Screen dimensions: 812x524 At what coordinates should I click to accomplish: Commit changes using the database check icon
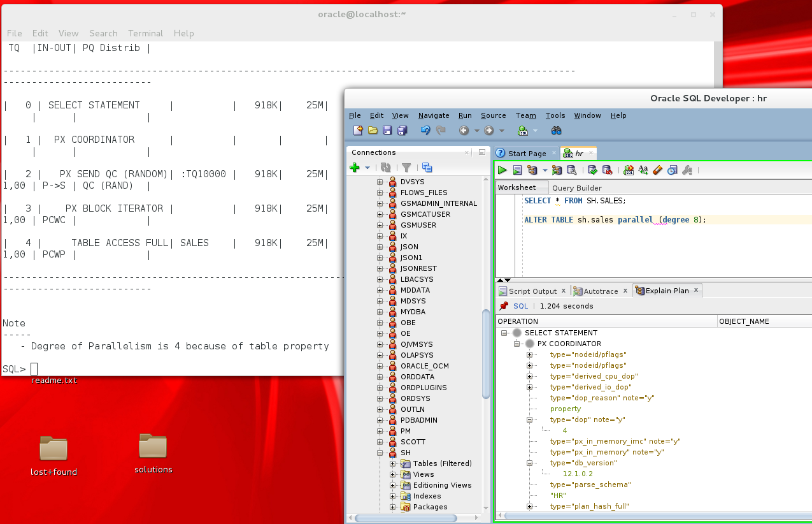[x=592, y=170]
